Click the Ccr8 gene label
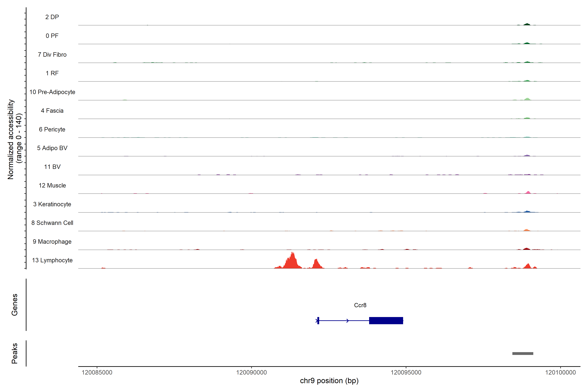 click(360, 305)
